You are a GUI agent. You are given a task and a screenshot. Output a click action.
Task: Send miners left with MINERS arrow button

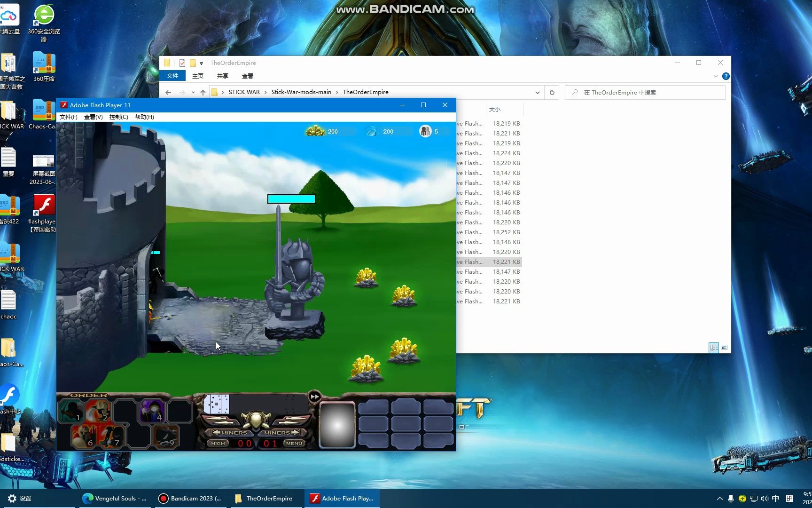pos(230,433)
